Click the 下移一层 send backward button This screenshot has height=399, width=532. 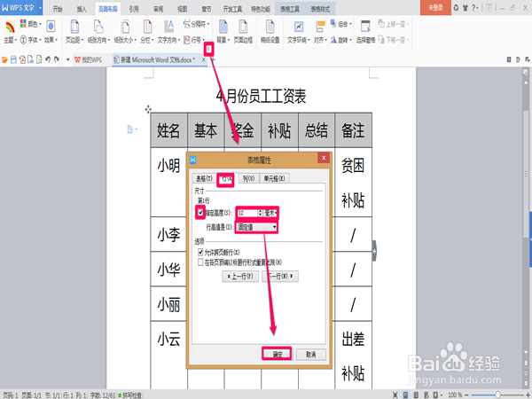point(393,40)
